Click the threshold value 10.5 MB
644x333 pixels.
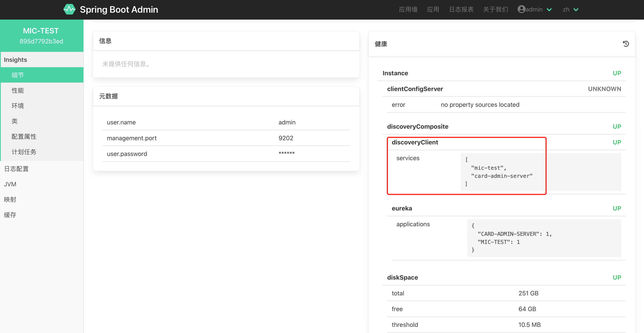529,325
